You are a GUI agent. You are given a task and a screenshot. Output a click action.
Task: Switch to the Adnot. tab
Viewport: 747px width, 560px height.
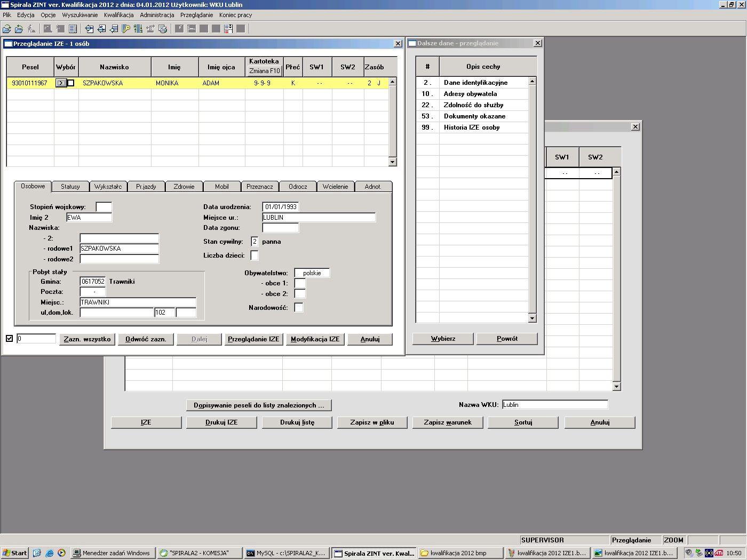pyautogui.click(x=373, y=187)
